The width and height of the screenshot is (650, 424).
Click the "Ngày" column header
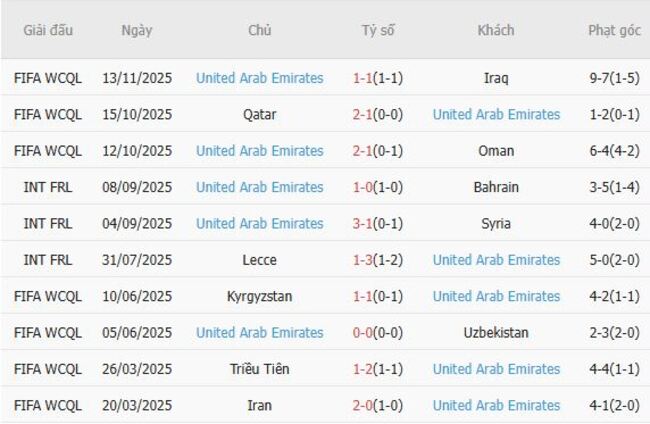[x=137, y=30]
